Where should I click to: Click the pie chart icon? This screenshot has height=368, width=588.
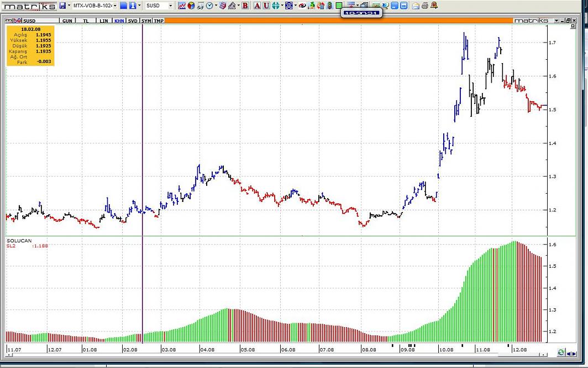[191, 6]
